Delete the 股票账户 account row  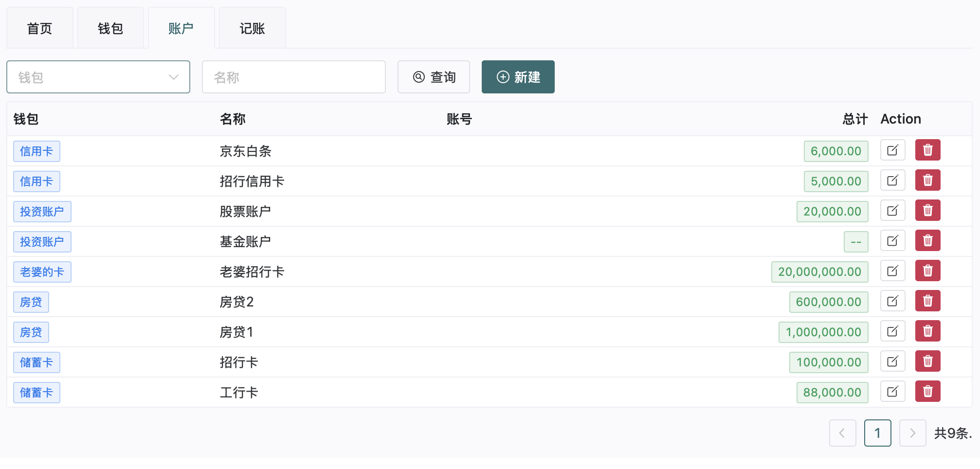coord(927,211)
